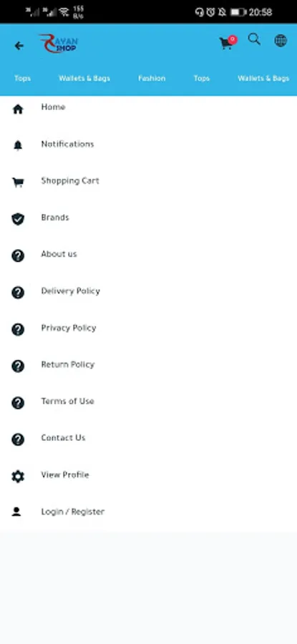The image size is (297, 644).
Task: Go to Return Policy
Action: tap(148, 365)
